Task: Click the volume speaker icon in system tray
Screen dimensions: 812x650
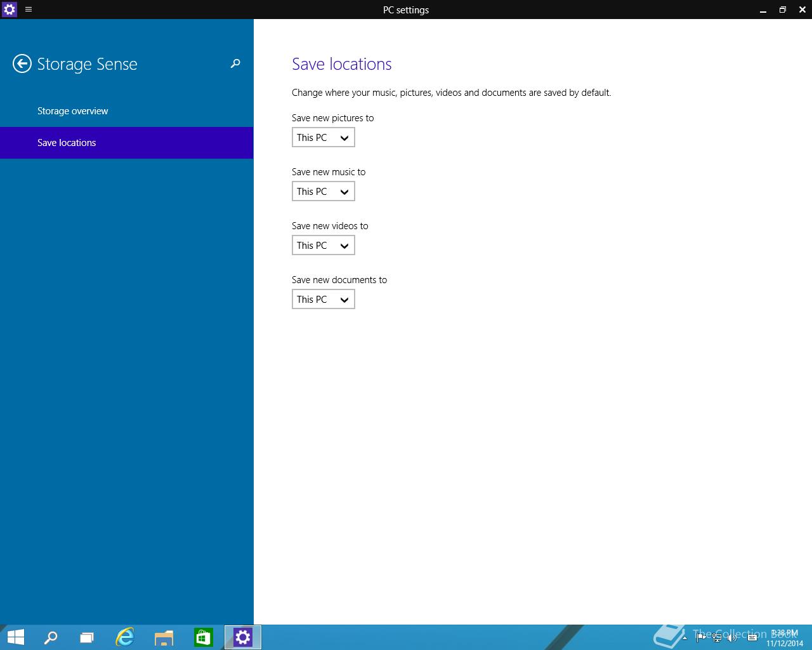Action: point(732,638)
